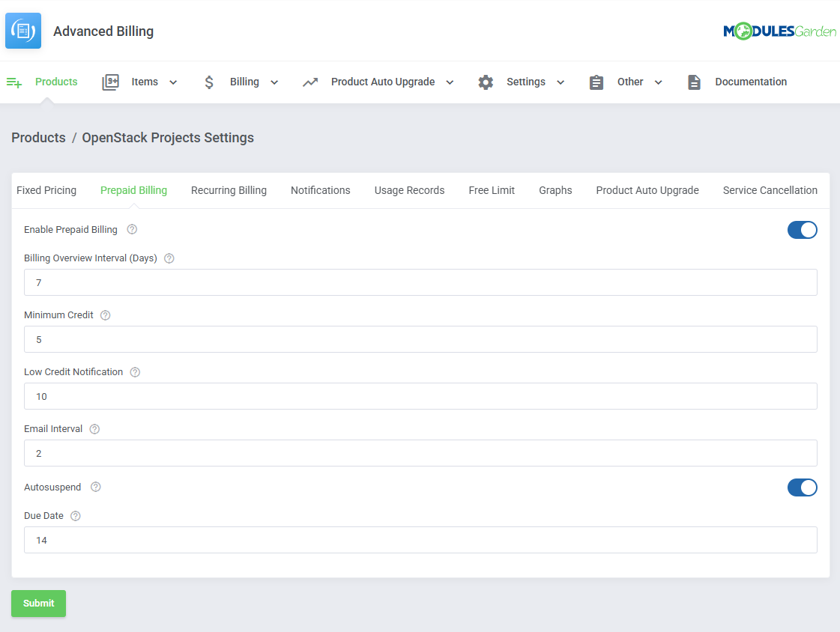This screenshot has width=840, height=632.
Task: Show help tooltip for Minimum Credit
Action: tap(106, 315)
